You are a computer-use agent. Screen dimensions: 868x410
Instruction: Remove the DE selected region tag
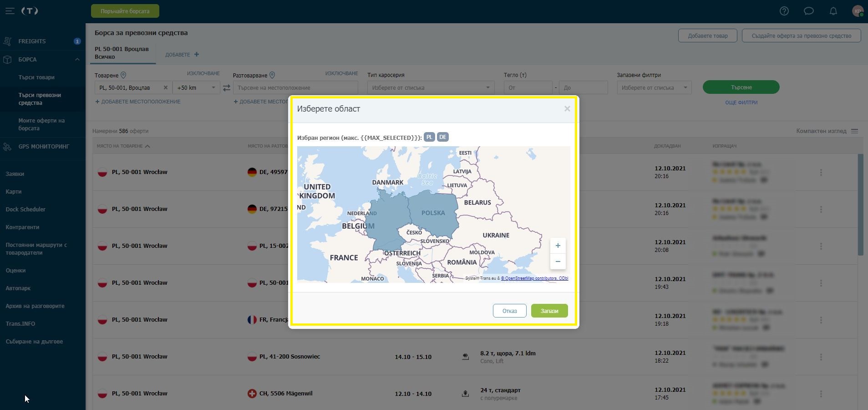pos(442,137)
